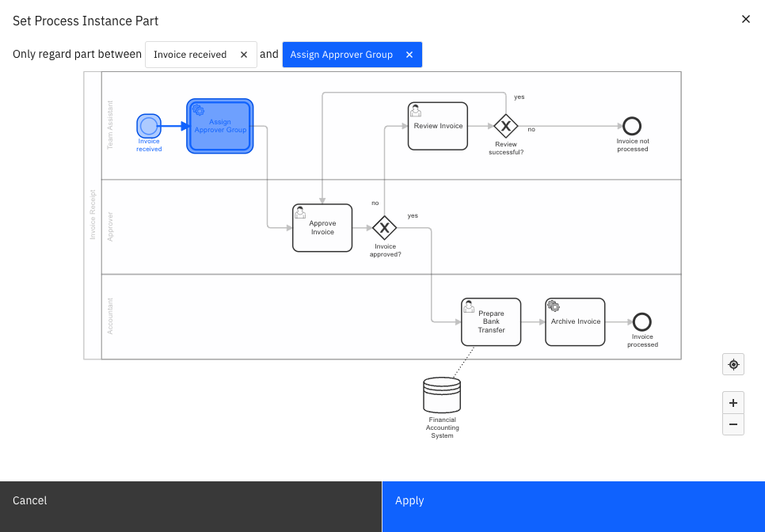Apply the process instance part
The width and height of the screenshot is (765, 532).
click(x=573, y=507)
